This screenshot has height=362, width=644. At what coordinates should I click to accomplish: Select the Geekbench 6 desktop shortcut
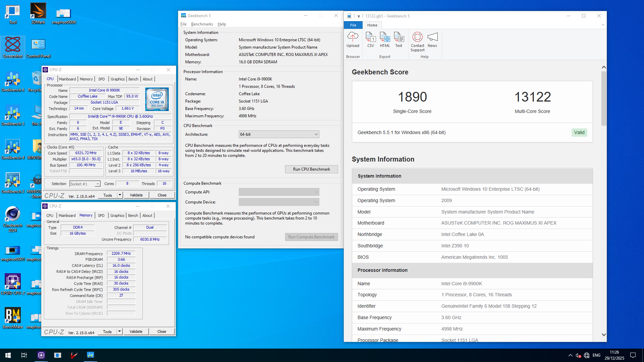click(x=13, y=82)
